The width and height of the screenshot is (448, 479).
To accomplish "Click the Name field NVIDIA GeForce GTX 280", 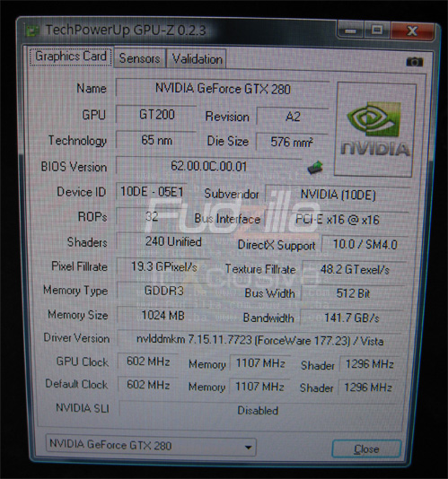I will click(x=223, y=89).
